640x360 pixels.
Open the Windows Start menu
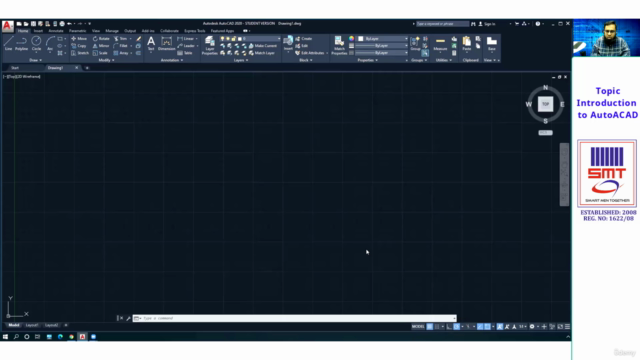pyautogui.click(x=5, y=337)
